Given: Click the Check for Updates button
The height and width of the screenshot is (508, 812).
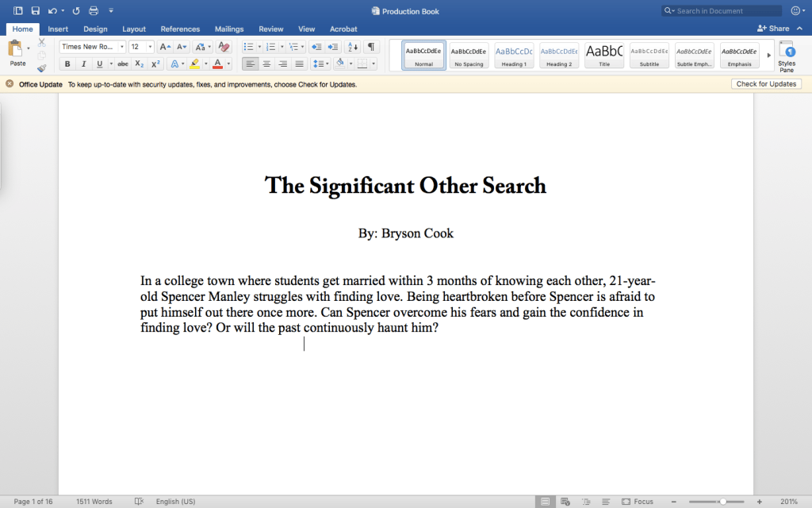Looking at the screenshot, I should click(766, 84).
